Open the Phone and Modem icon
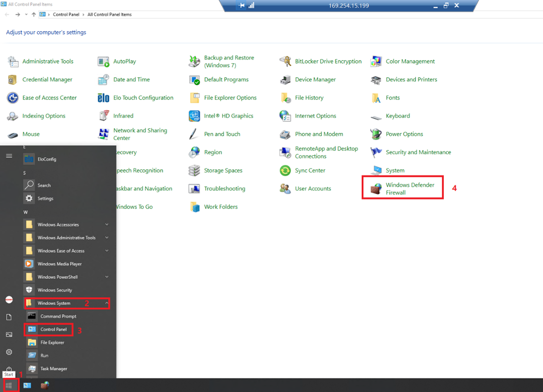This screenshot has width=543, height=392. (285, 134)
